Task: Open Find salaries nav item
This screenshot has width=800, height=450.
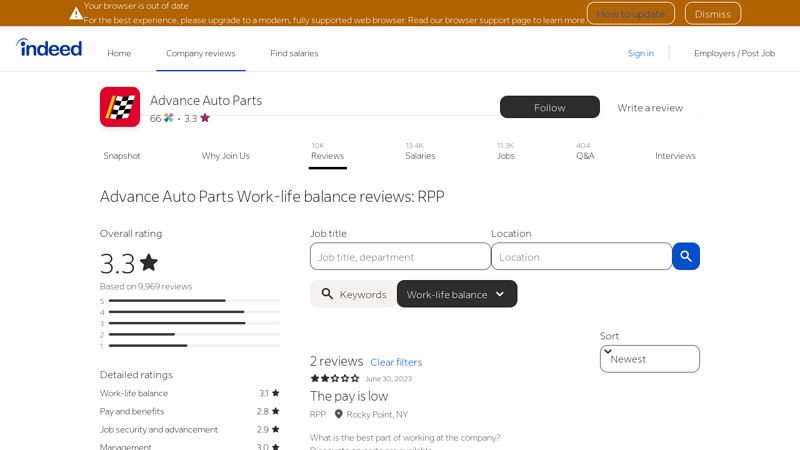Action: pos(294,53)
